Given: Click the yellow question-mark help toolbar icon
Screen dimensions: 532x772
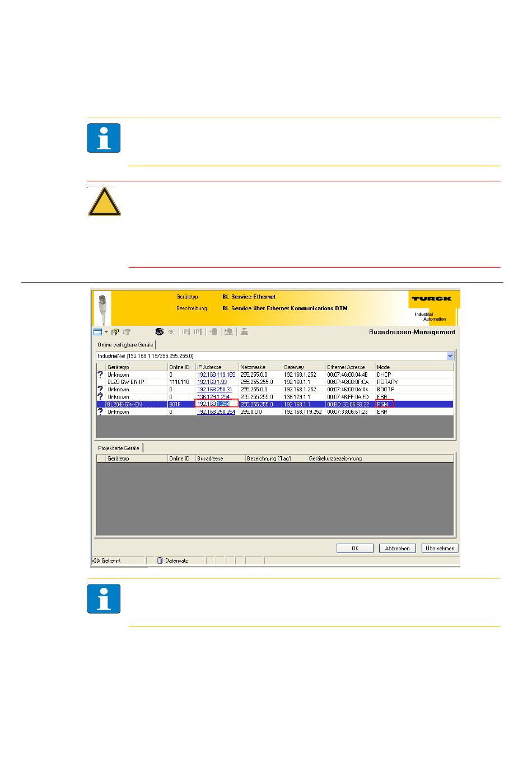Looking at the screenshot, I should (x=115, y=332).
